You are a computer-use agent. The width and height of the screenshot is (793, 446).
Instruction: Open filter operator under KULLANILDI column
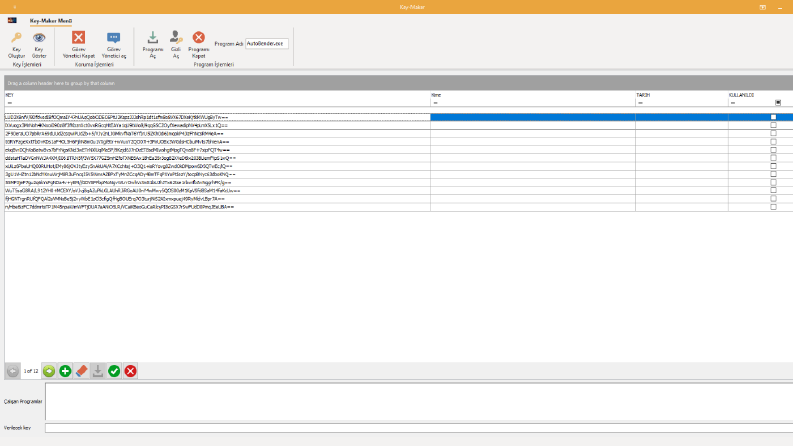733,103
